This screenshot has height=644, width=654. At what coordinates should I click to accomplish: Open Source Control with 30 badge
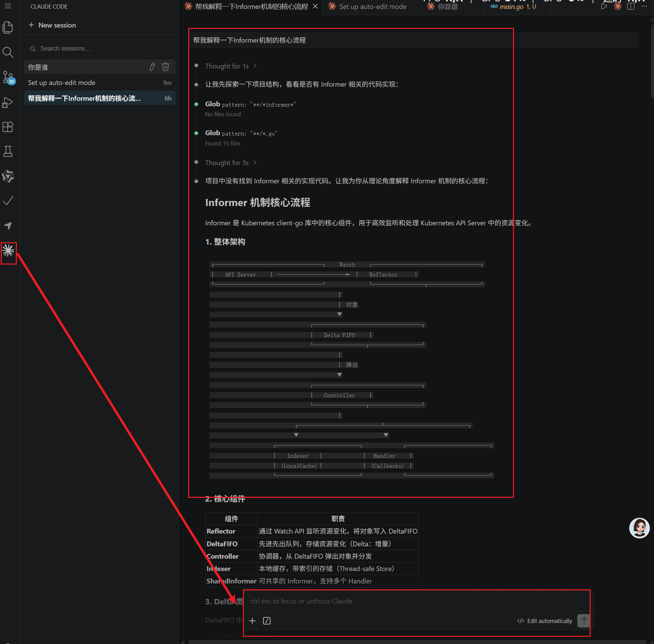click(x=8, y=77)
